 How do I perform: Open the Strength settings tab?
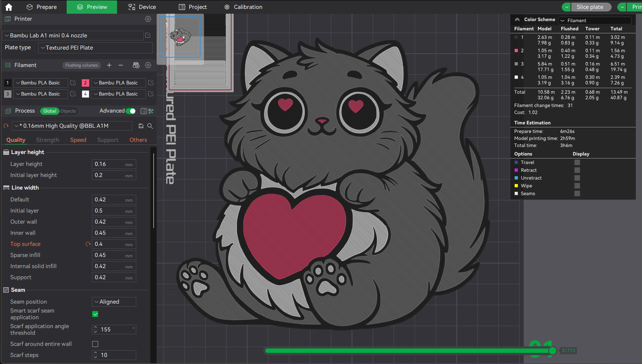pos(47,140)
